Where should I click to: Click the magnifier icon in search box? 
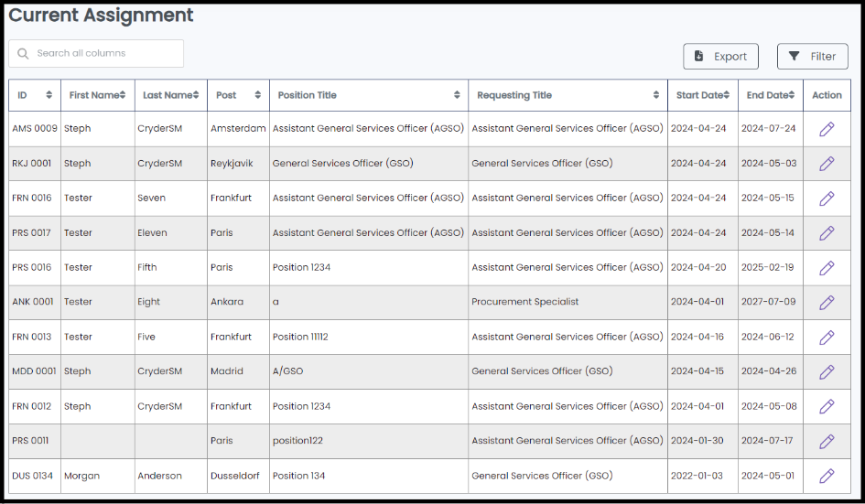23,53
